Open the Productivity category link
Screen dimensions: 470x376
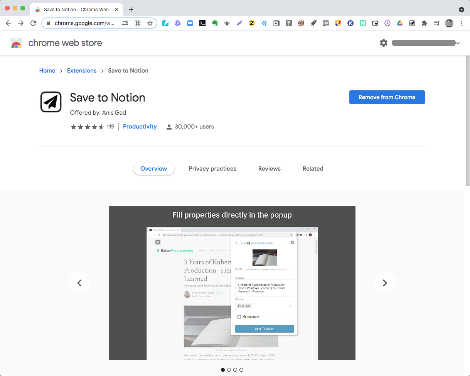(x=140, y=127)
